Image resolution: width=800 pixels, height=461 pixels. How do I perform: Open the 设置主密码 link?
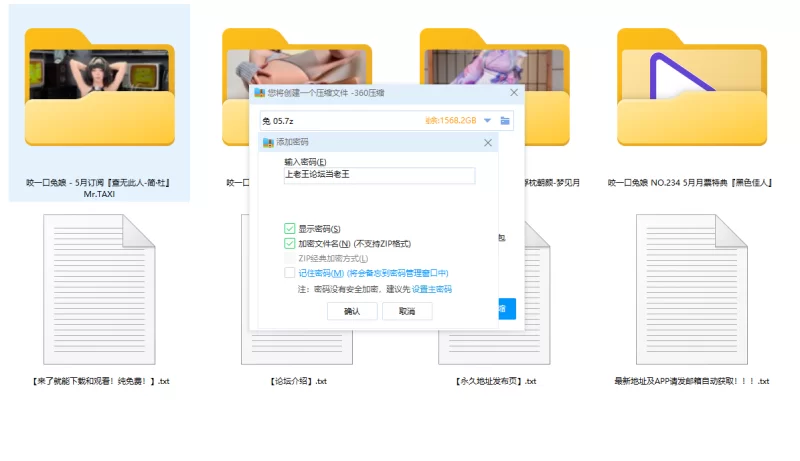432,289
